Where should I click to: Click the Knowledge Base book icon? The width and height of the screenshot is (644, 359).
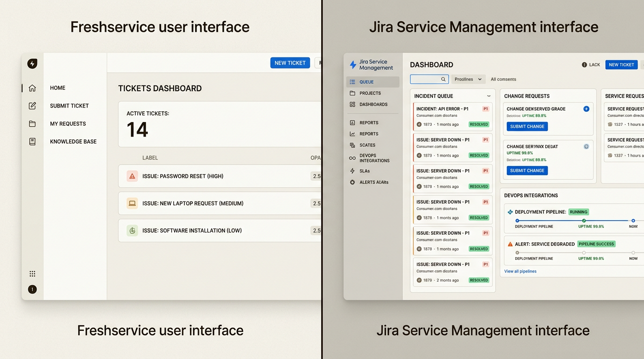(32, 141)
